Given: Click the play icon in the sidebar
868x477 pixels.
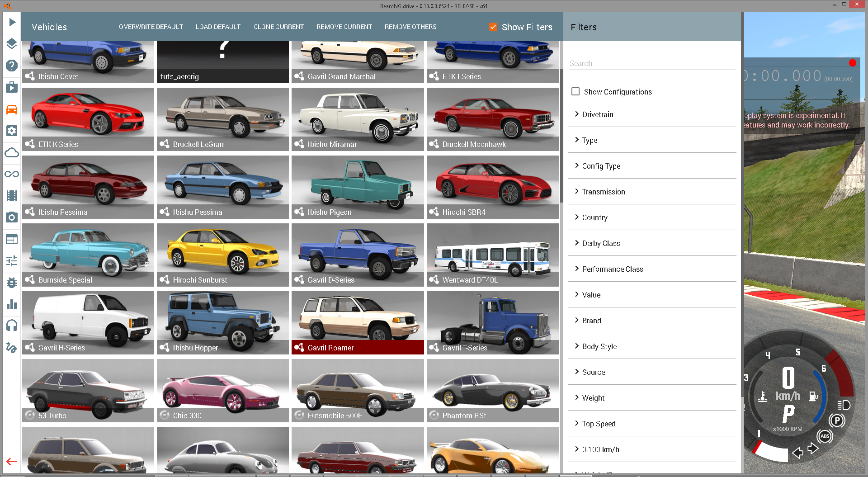Looking at the screenshot, I should (x=12, y=22).
